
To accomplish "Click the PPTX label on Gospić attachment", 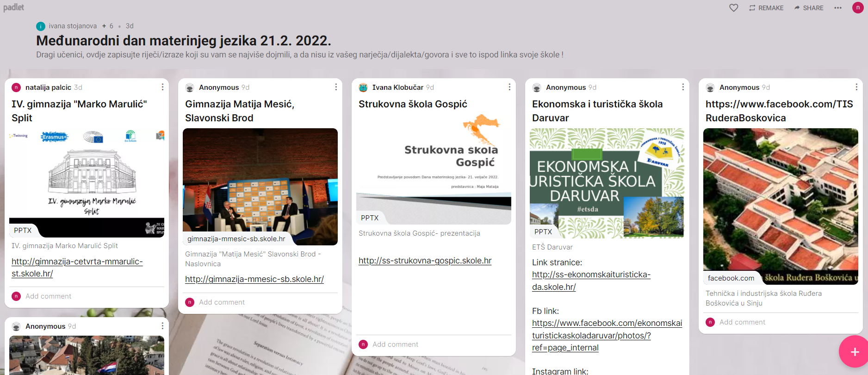I will [x=370, y=218].
